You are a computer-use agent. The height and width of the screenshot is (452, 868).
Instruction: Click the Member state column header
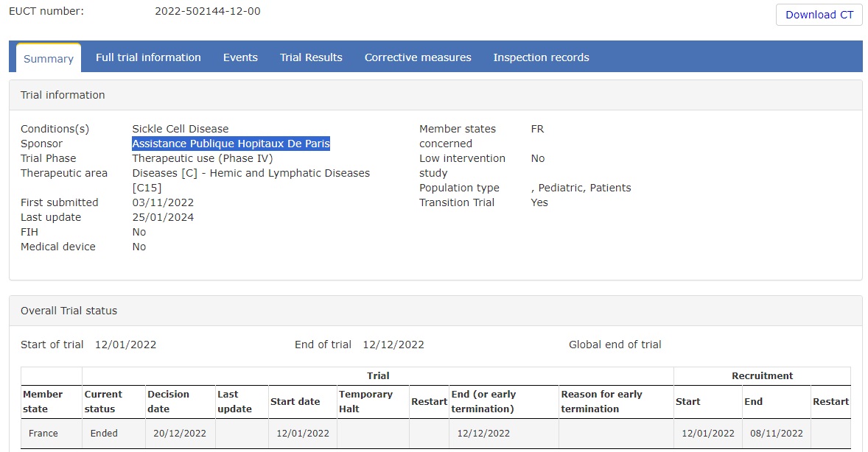pyautogui.click(x=52, y=402)
